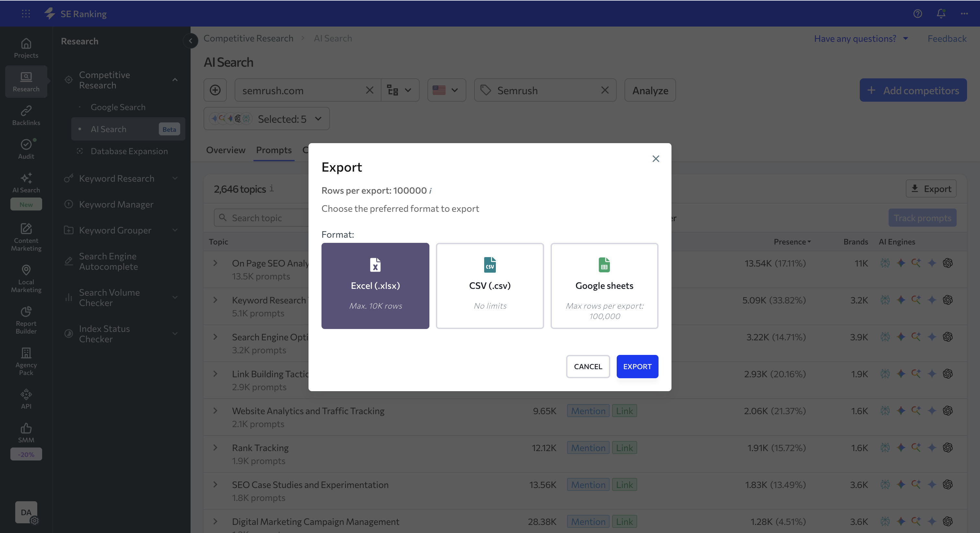
Task: Expand the Rank Tracking topic row
Action: click(x=215, y=448)
